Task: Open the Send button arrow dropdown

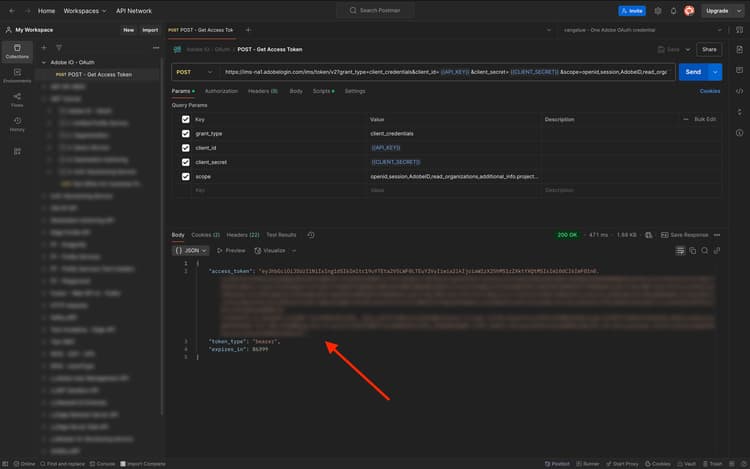Action: [715, 72]
